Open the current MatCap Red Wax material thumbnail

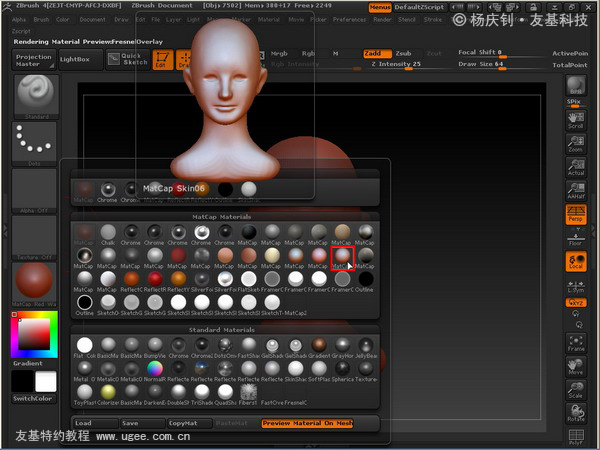tap(34, 285)
